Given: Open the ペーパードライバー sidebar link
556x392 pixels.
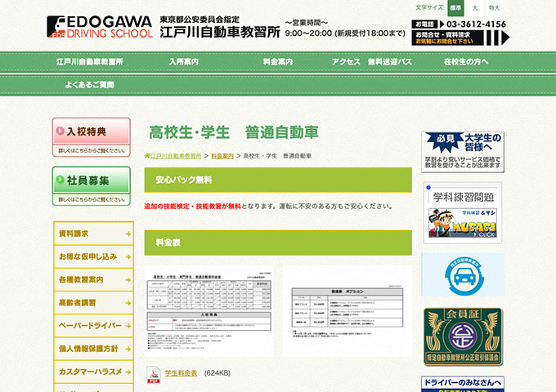Looking at the screenshot, I should pos(93,326).
